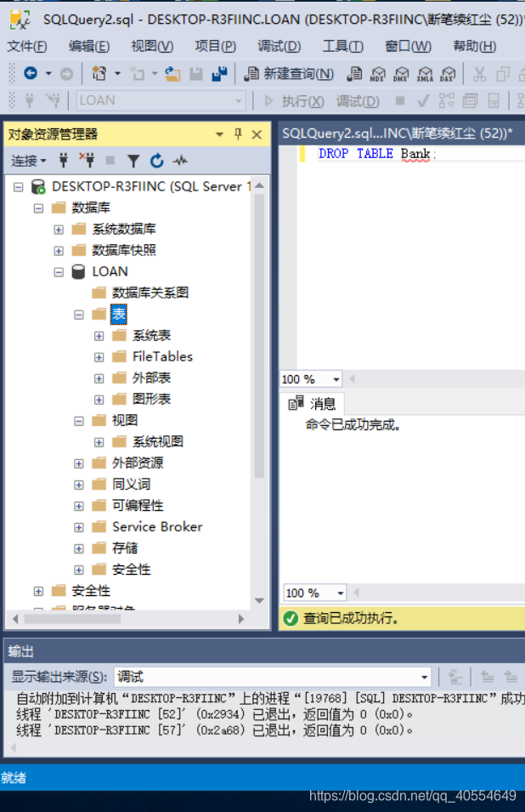
Task: Click the parse checkmark icon
Action: pos(423,100)
